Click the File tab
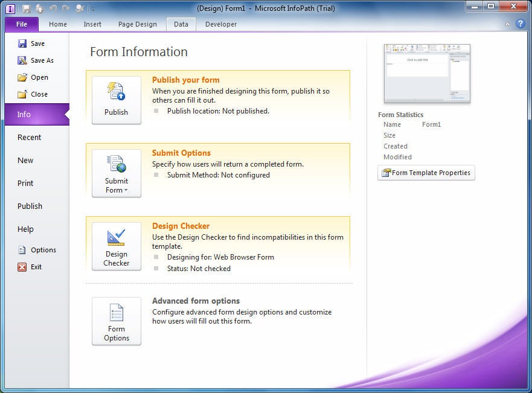 [x=22, y=24]
